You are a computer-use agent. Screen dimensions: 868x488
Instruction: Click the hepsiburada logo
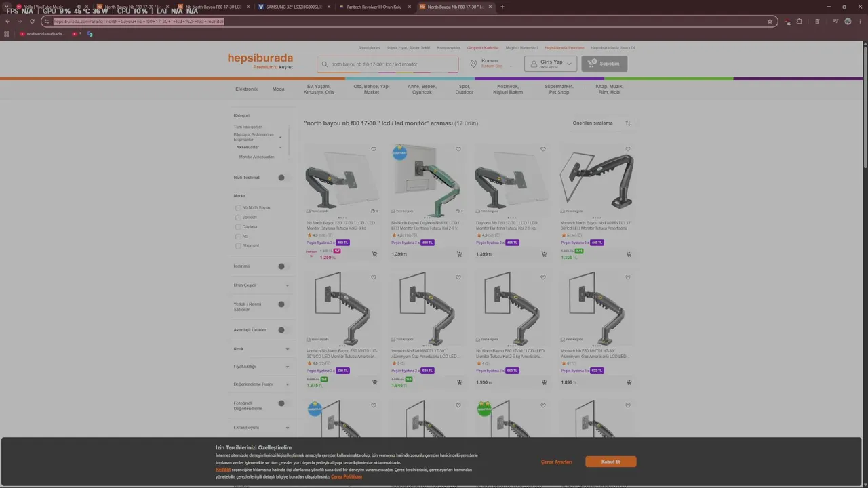[x=260, y=58]
